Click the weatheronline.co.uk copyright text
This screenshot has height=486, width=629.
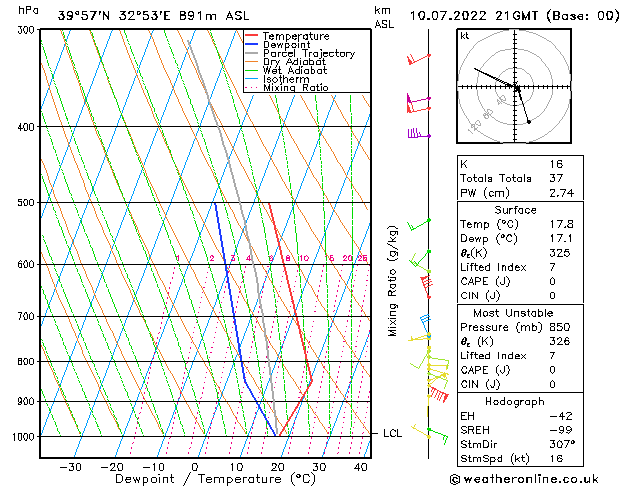524,479
